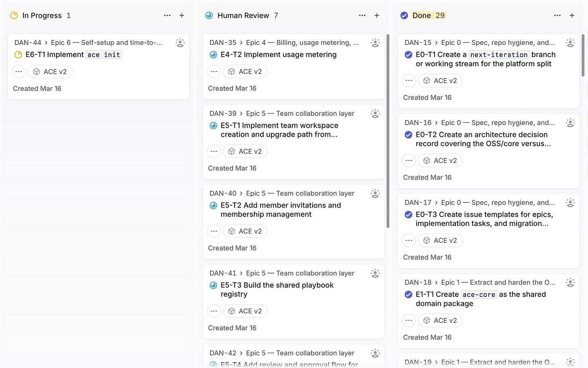Open In Progress column options menu
Image resolution: width=588 pixels, height=368 pixels.
(167, 15)
